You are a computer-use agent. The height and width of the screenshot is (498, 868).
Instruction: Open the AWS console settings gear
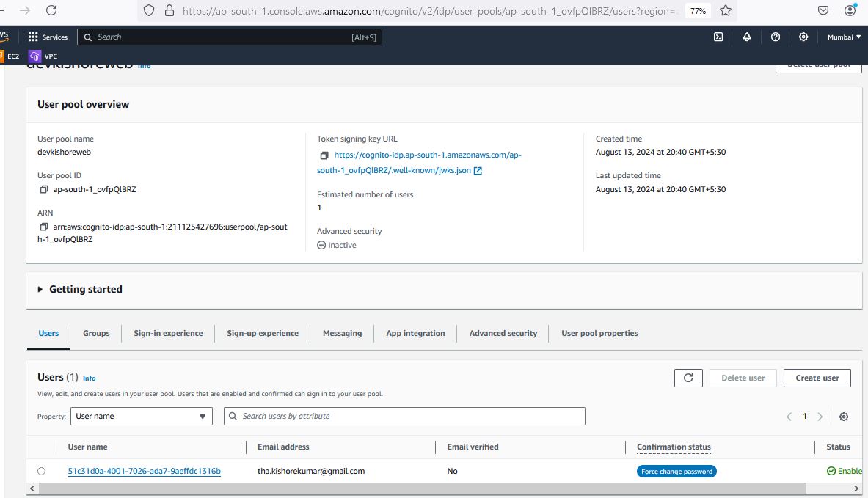tap(803, 37)
